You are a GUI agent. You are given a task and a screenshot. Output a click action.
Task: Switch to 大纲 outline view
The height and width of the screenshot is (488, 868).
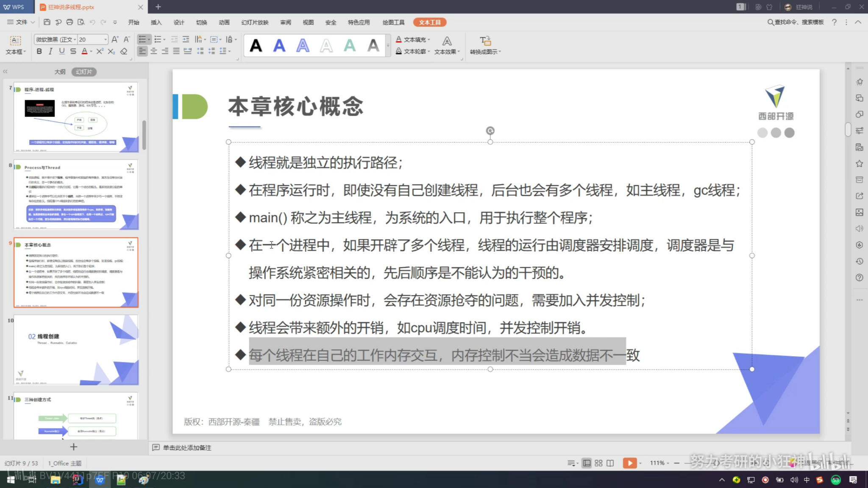coord(60,72)
